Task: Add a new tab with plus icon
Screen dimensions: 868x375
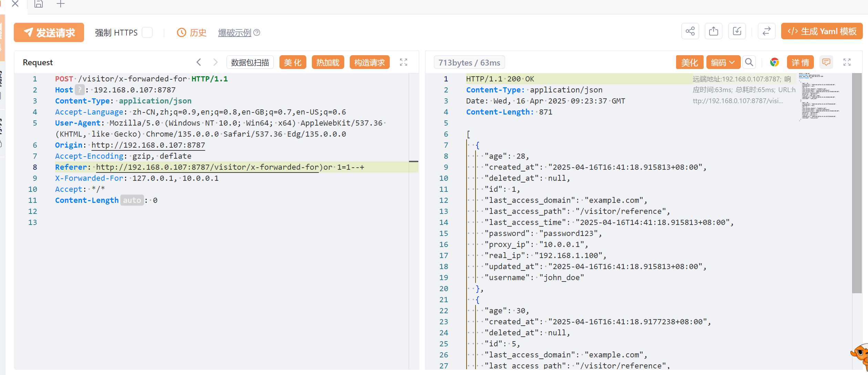Action: [x=61, y=4]
